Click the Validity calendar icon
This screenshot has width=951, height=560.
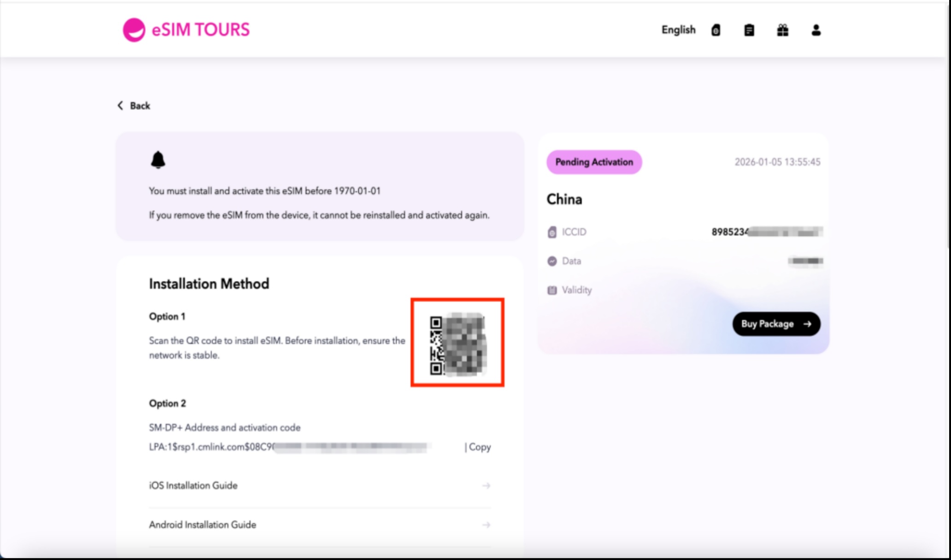click(551, 290)
